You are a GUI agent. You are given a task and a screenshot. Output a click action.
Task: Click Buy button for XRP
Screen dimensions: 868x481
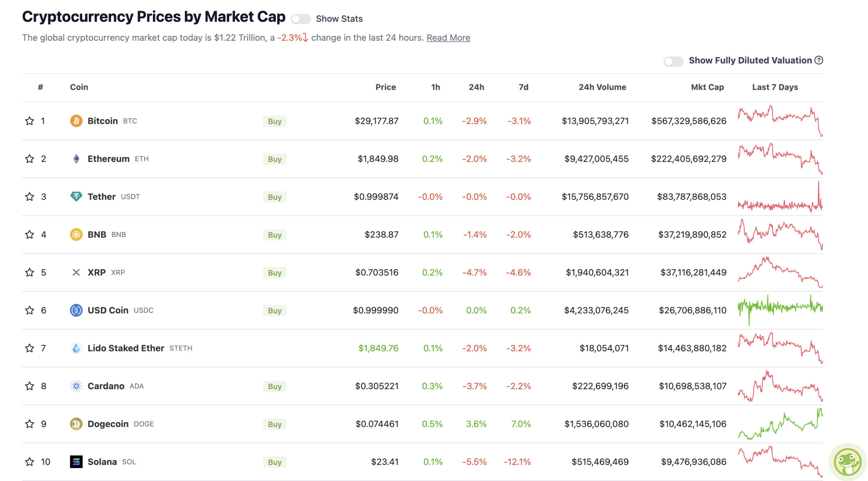275,273
